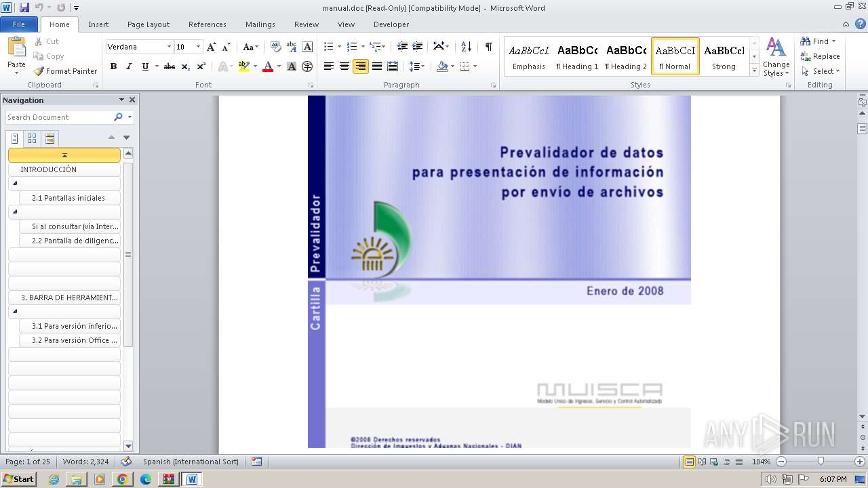Screen dimensions: 868x488
Task: Browse pages in Navigation pane
Action: click(x=32, y=138)
